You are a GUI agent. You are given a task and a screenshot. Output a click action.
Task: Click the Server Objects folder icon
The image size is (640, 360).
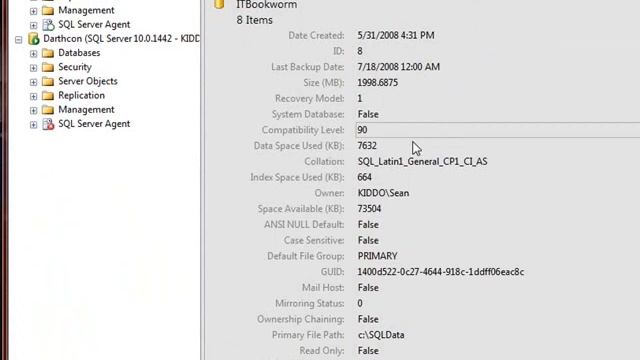48,81
